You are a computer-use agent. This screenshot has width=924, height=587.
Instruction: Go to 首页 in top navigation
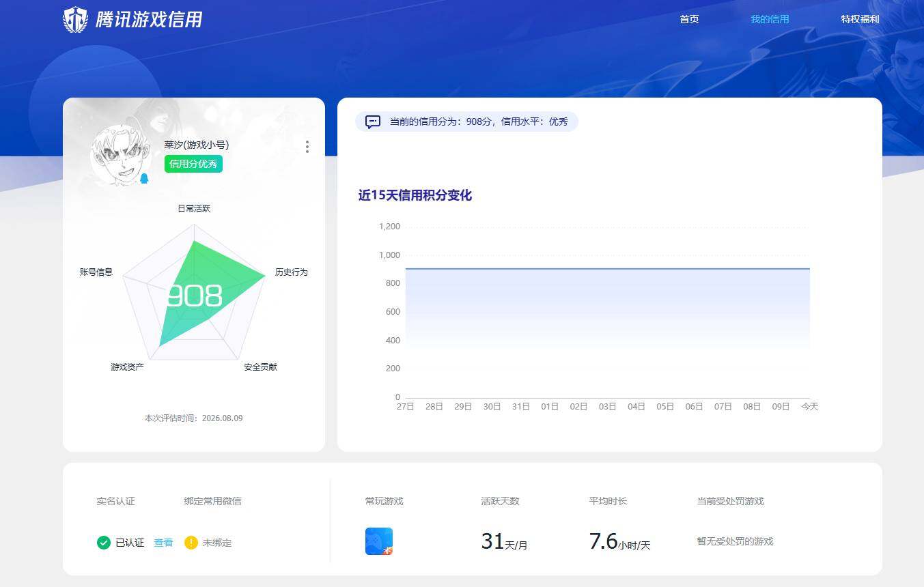[x=690, y=19]
